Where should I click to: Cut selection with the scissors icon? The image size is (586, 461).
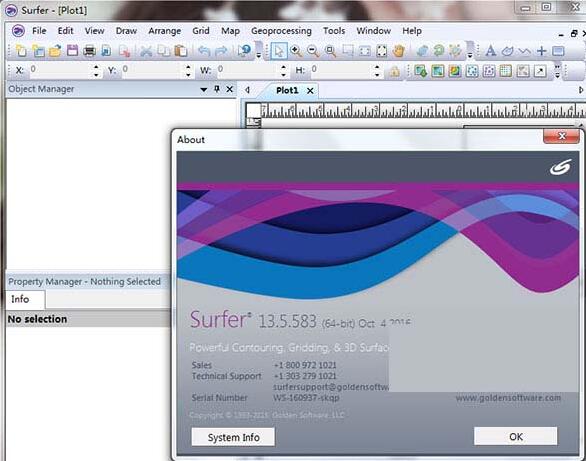click(x=146, y=51)
